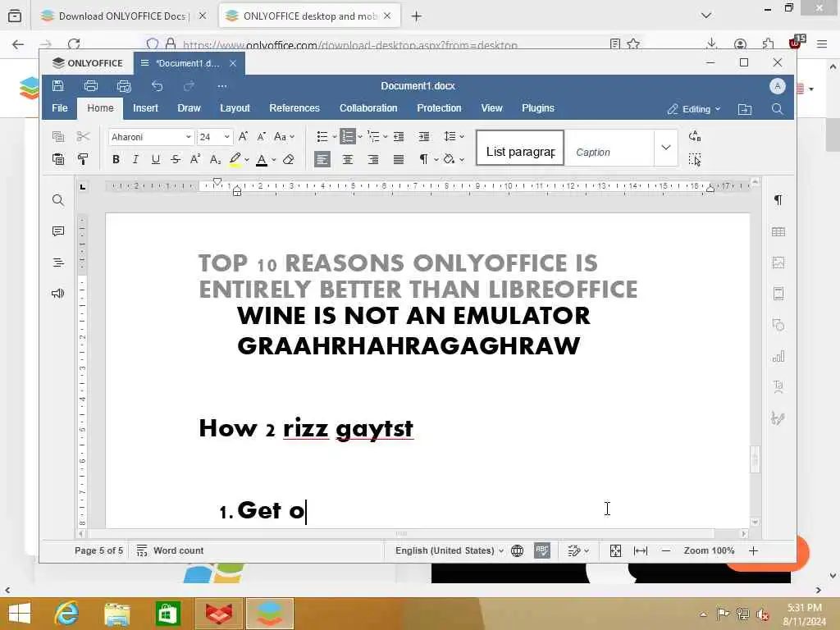Toggle Strikethrough formatting
This screenshot has width=840, height=630.
176,159
